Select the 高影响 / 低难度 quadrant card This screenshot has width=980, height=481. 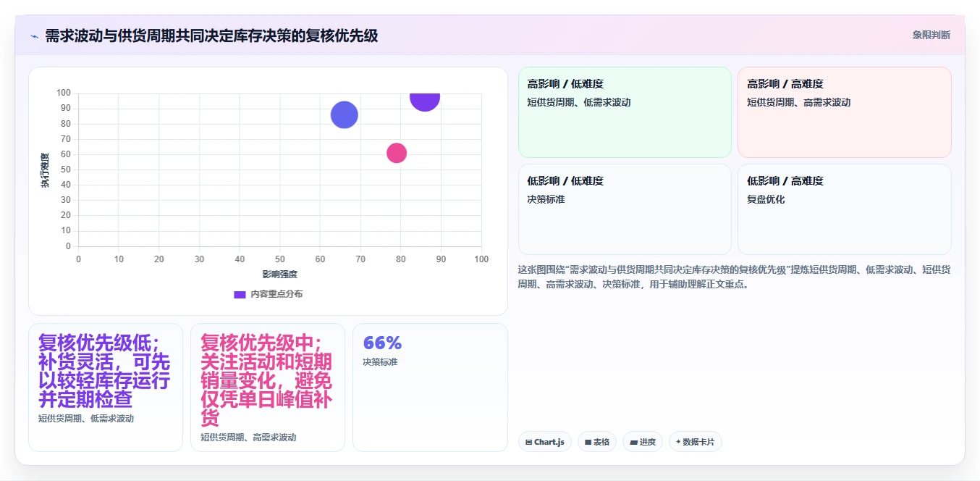tap(625, 112)
